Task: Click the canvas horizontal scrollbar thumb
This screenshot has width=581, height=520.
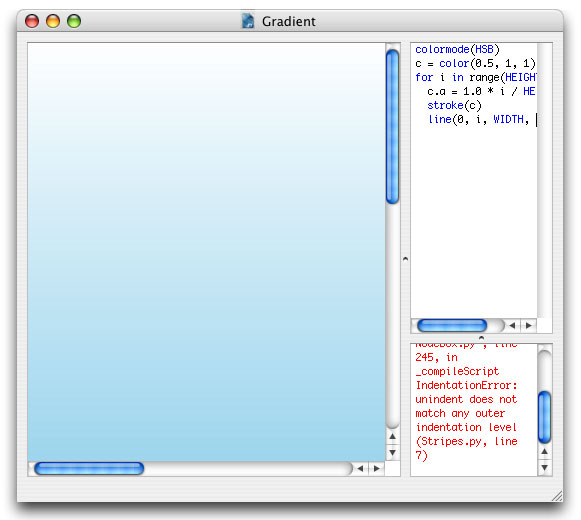Action: tap(89, 468)
